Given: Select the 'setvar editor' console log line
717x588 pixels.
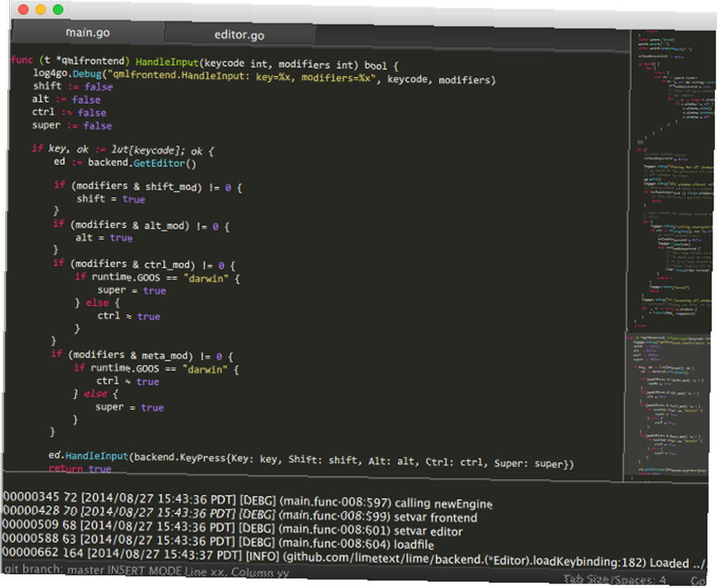Looking at the screenshot, I should point(232,528).
